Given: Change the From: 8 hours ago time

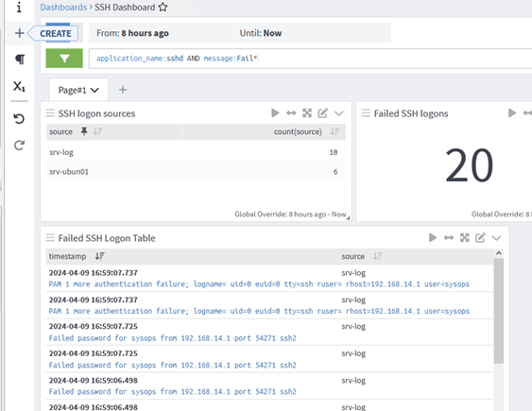Looking at the screenshot, I should coord(132,33).
